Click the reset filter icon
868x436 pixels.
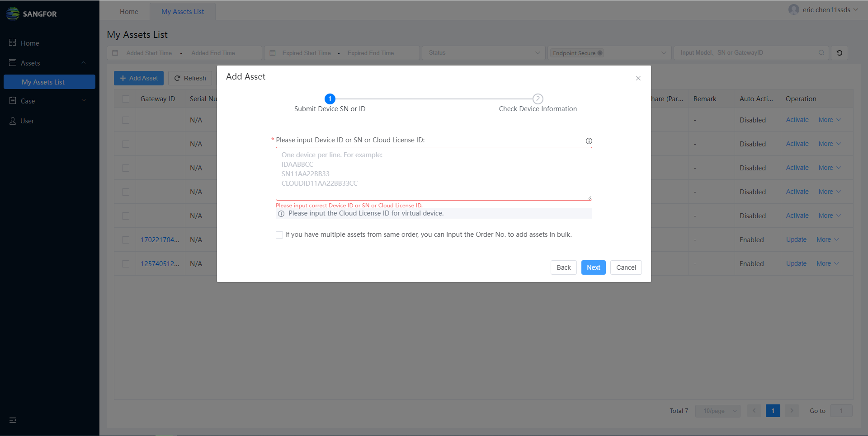pyautogui.click(x=839, y=53)
